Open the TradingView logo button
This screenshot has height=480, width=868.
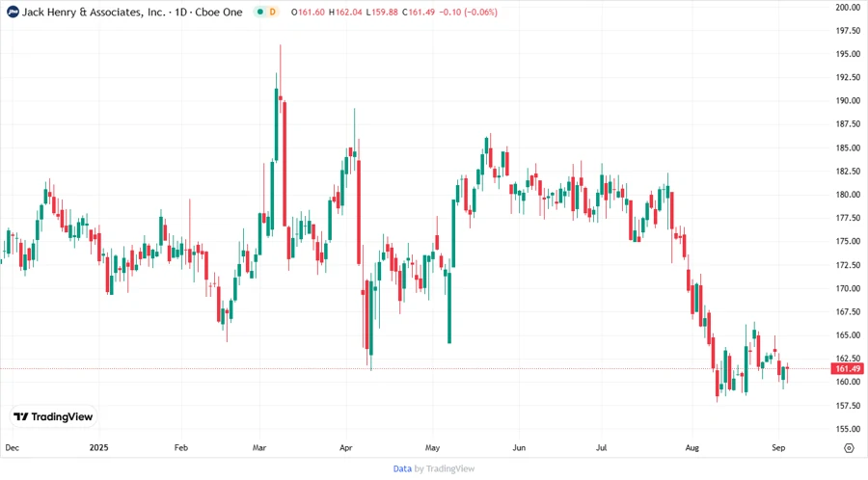(x=53, y=417)
